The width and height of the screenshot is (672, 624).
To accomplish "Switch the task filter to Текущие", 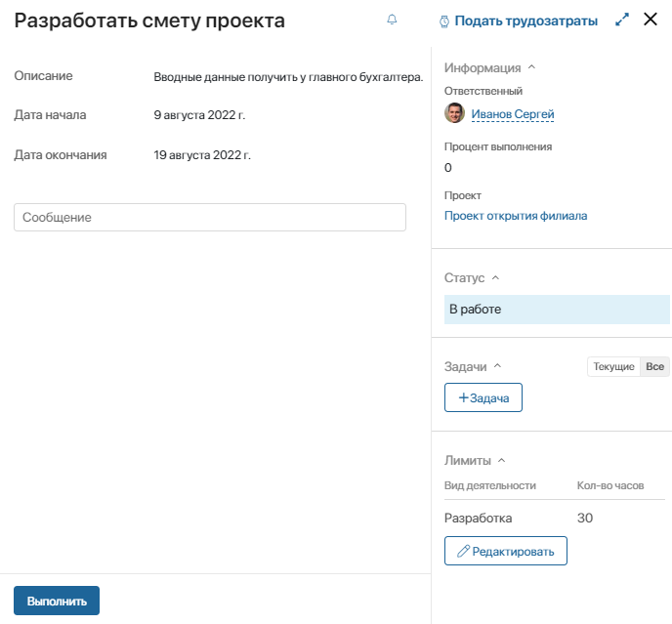I will coord(613,367).
